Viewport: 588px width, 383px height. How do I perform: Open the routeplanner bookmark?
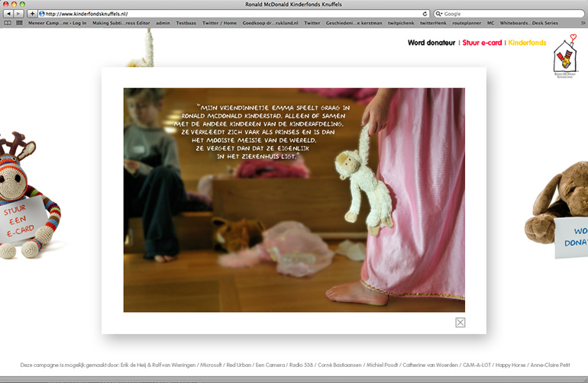467,24
